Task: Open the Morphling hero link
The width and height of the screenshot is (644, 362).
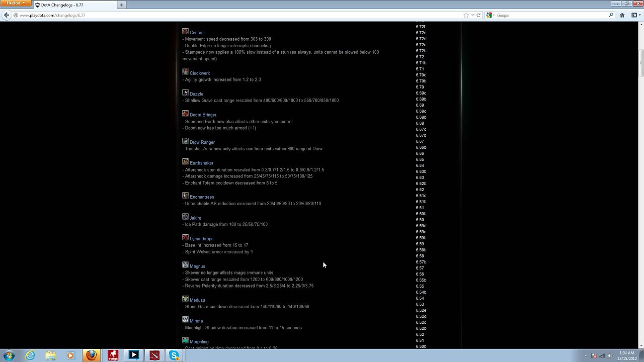Action: (x=199, y=342)
